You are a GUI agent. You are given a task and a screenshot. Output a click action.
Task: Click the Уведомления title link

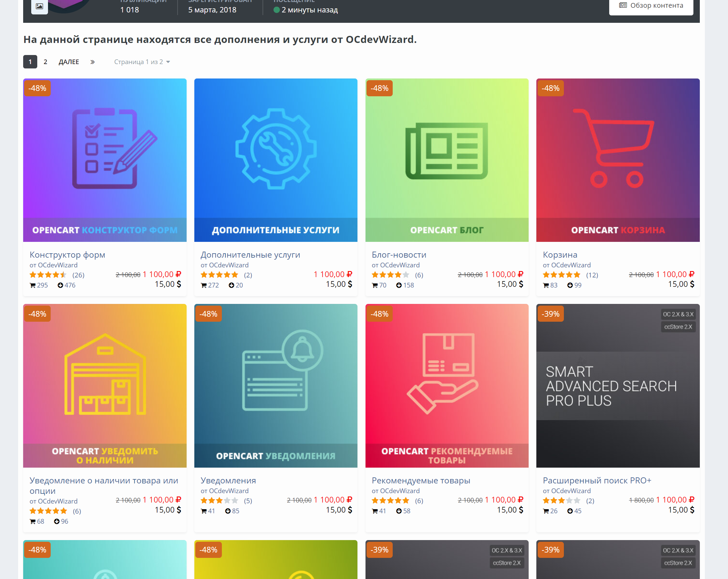228,480
